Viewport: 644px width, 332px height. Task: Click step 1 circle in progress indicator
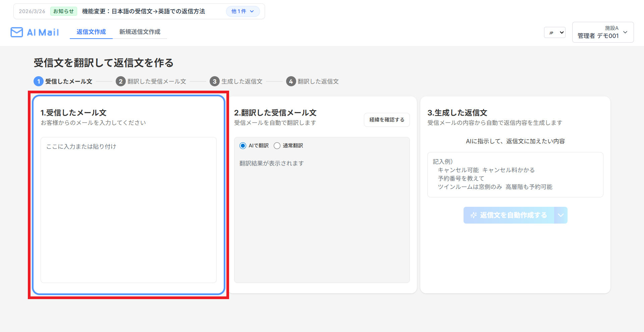pyautogui.click(x=39, y=81)
